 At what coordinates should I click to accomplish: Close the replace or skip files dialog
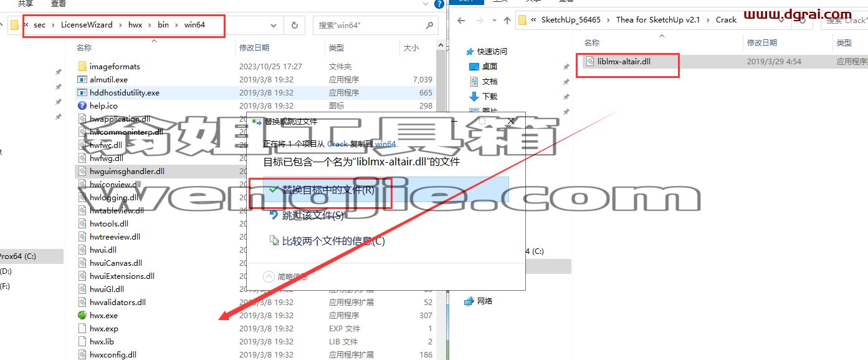point(511,122)
